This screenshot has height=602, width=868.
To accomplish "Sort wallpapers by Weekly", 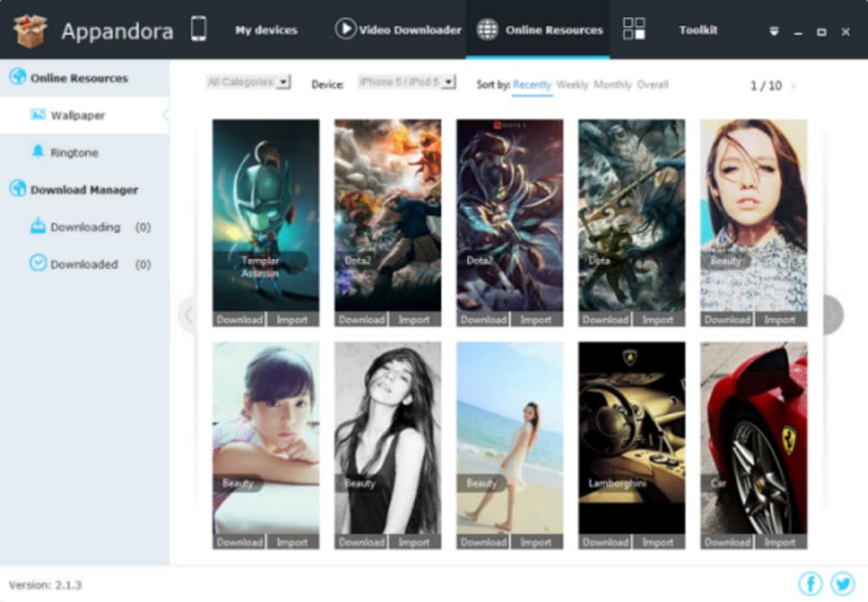I will click(572, 85).
